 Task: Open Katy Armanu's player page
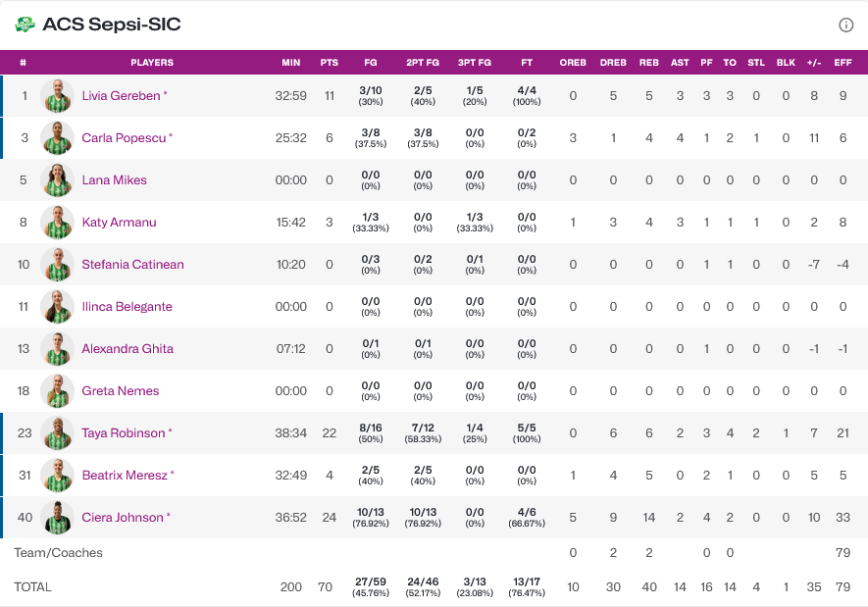coord(119,223)
